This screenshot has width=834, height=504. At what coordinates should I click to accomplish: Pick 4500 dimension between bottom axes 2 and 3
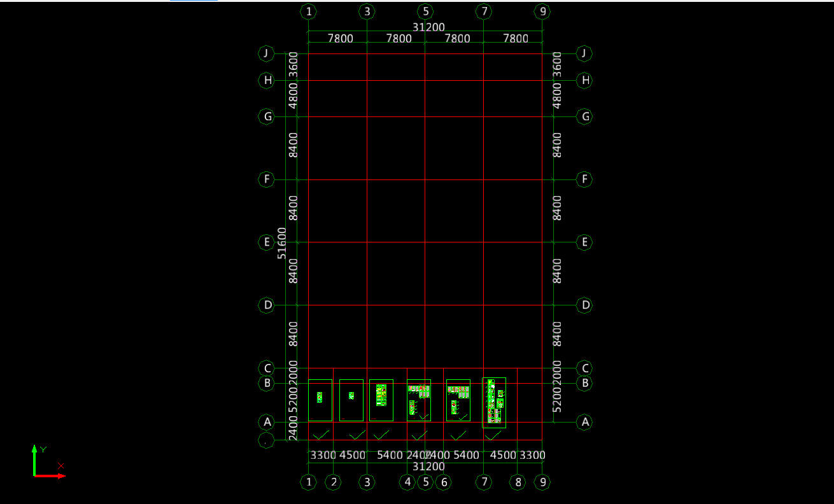[352, 455]
